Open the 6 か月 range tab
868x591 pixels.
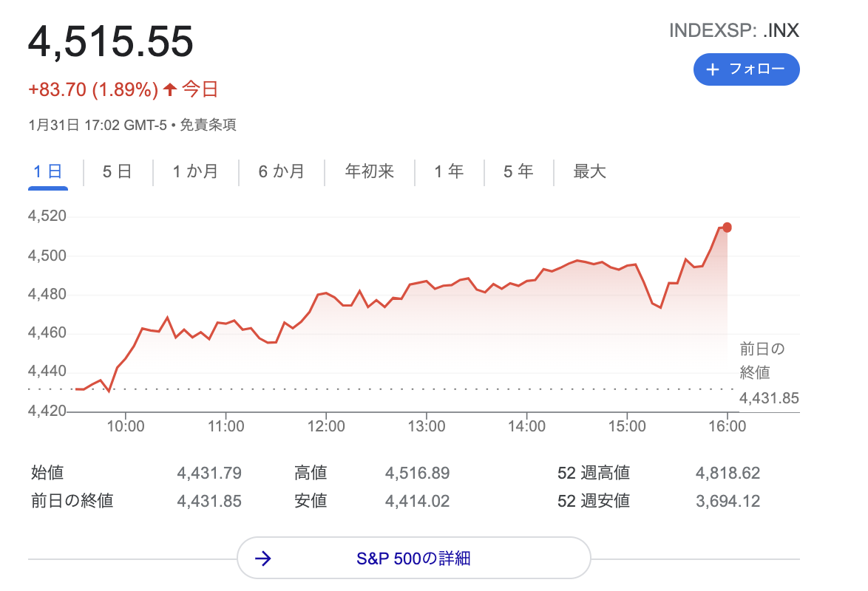coord(281,171)
